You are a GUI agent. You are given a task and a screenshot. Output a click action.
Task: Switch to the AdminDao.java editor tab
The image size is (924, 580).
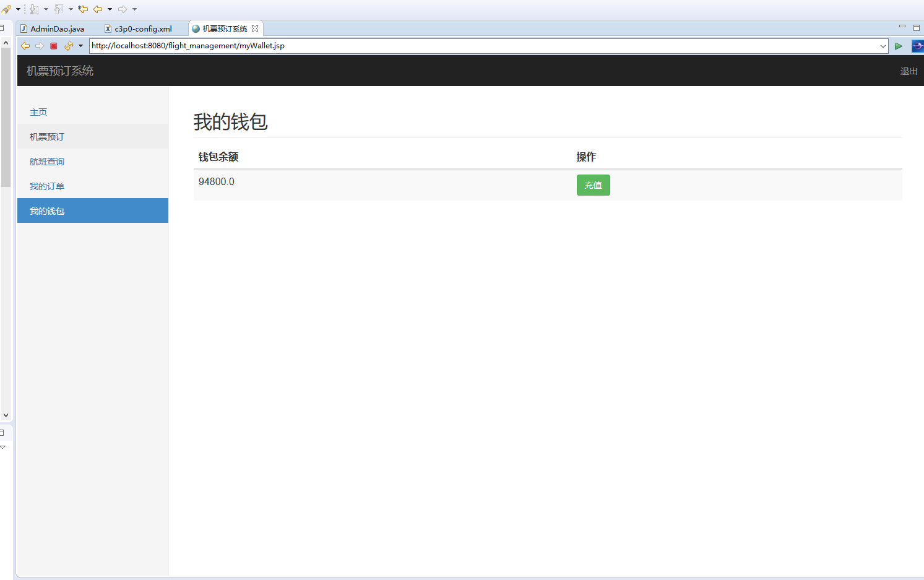[53, 28]
